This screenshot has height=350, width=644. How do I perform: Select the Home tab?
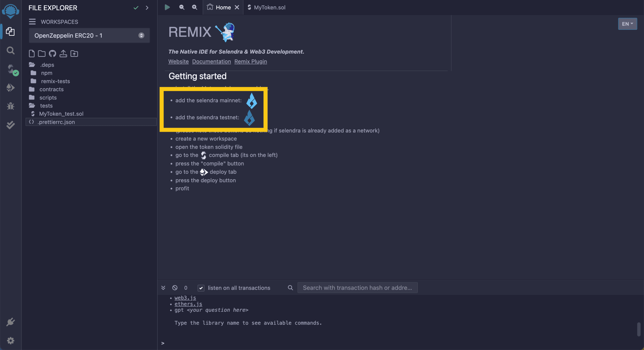point(223,7)
